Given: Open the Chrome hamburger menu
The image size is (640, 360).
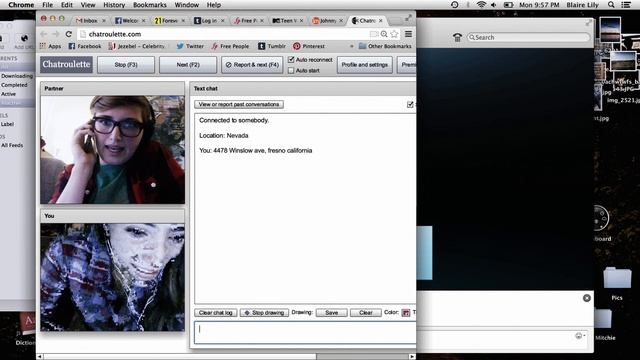Looking at the screenshot, I should [x=408, y=34].
